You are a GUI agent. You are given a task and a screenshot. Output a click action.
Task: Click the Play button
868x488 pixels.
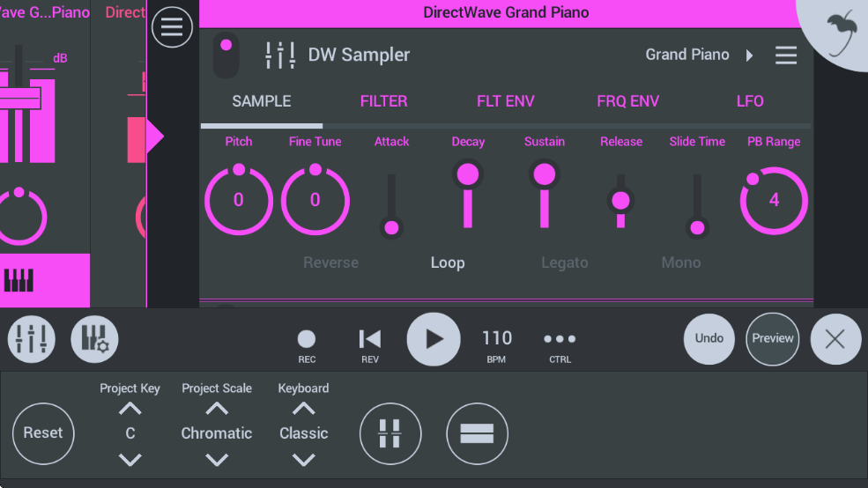point(434,339)
